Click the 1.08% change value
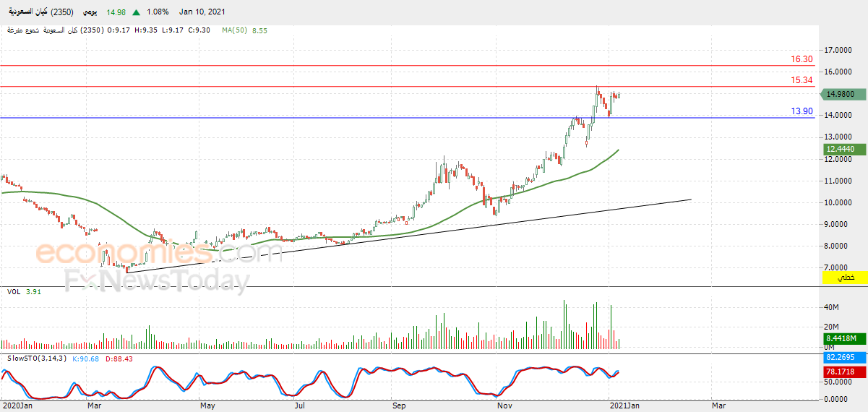 (158, 12)
